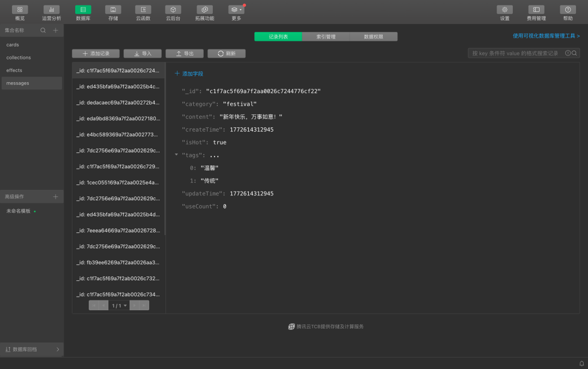588x369 pixels.
Task: Open 费用管理 billing icon
Action: 536,10
